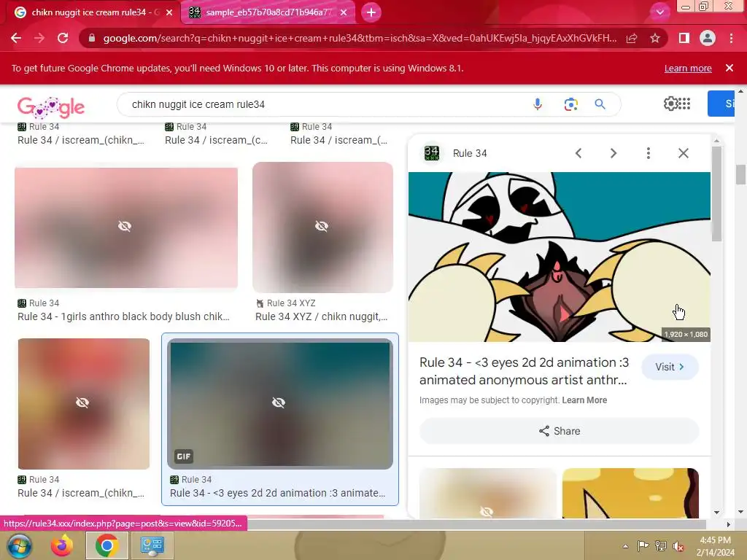Open the Windows Start button

(19, 545)
